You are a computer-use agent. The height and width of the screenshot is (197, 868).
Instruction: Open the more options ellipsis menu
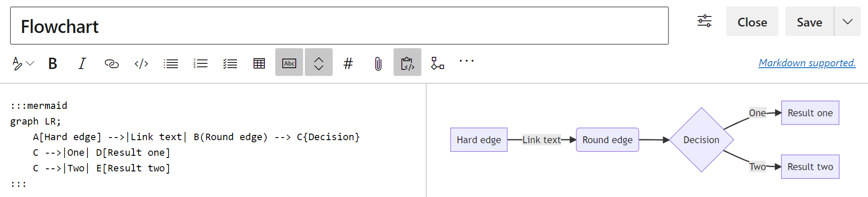[x=467, y=61]
